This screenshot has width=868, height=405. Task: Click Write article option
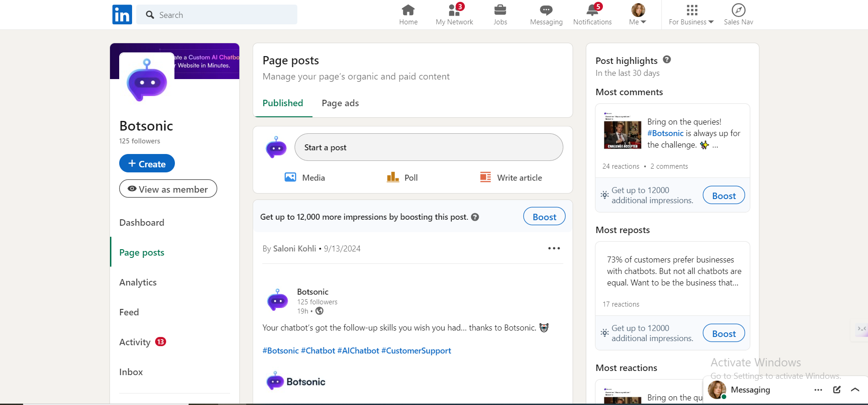point(511,177)
